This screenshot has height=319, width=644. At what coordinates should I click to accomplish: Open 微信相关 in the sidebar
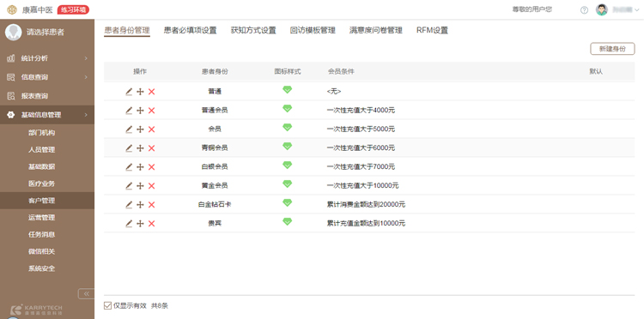tap(41, 251)
